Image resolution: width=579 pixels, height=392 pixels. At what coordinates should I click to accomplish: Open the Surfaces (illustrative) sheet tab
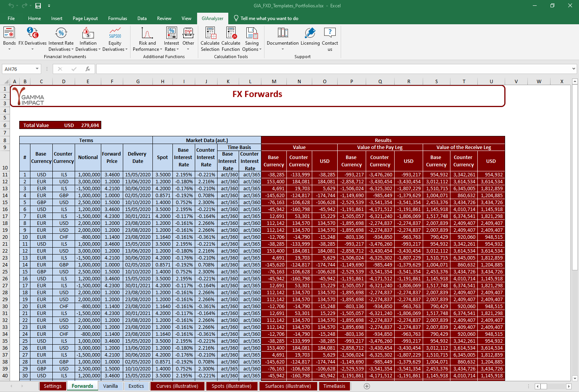288,386
